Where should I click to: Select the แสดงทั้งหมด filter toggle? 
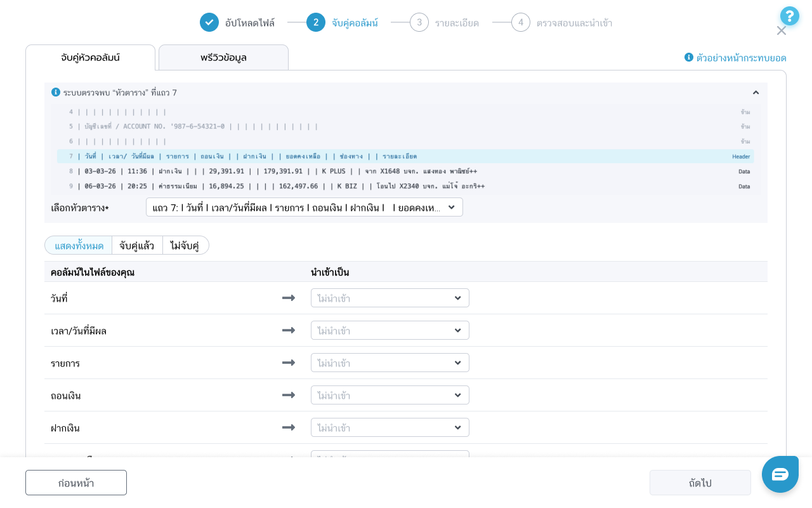tap(79, 245)
